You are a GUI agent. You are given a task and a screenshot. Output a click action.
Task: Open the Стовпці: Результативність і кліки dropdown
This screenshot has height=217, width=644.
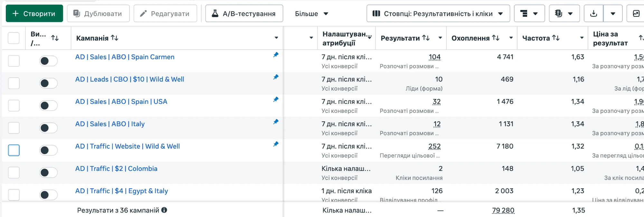(438, 14)
